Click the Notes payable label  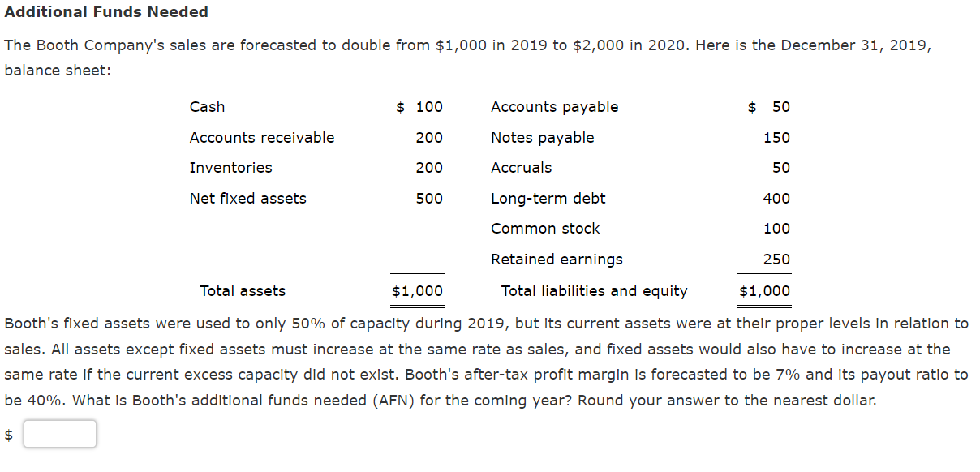(542, 137)
